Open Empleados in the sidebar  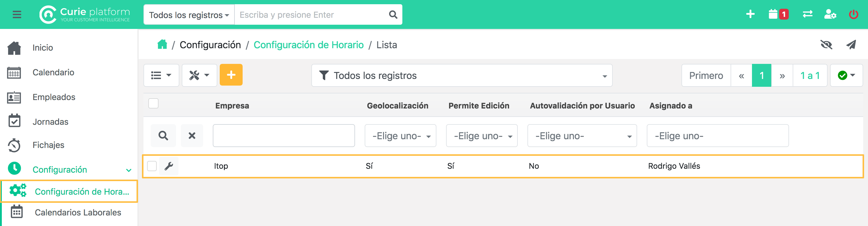pyautogui.click(x=54, y=97)
